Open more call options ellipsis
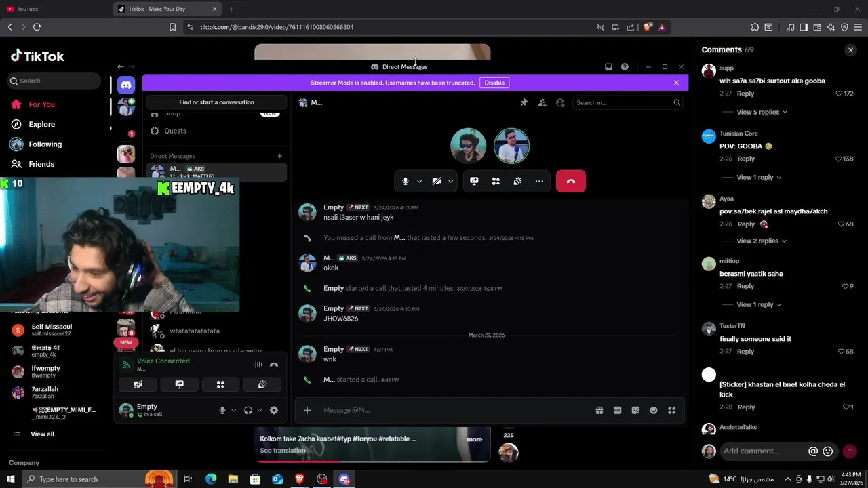Image resolution: width=868 pixels, height=488 pixels. point(539,181)
